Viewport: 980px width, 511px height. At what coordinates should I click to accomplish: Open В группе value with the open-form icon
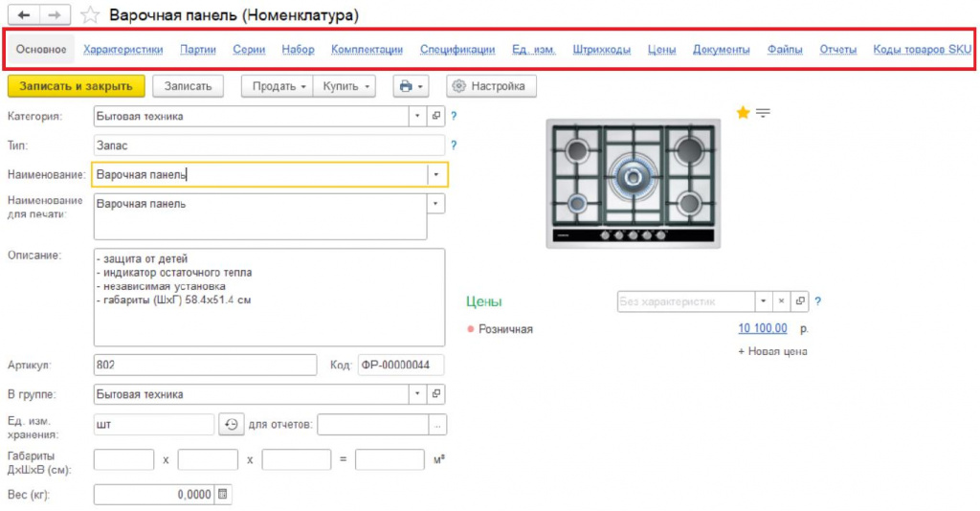point(436,393)
